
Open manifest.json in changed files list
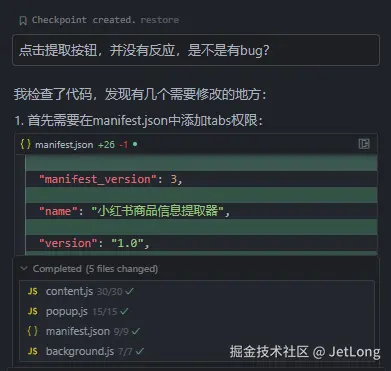pos(78,331)
